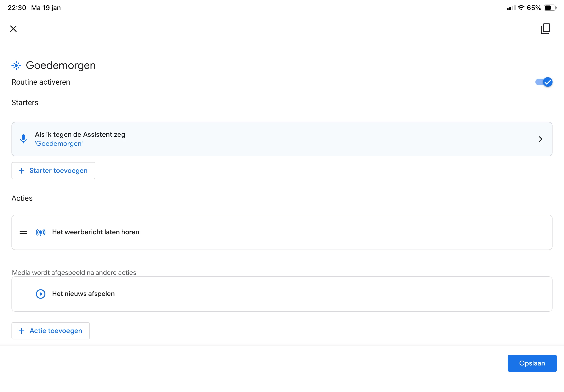Open starter details with chevron arrow

[x=540, y=139]
